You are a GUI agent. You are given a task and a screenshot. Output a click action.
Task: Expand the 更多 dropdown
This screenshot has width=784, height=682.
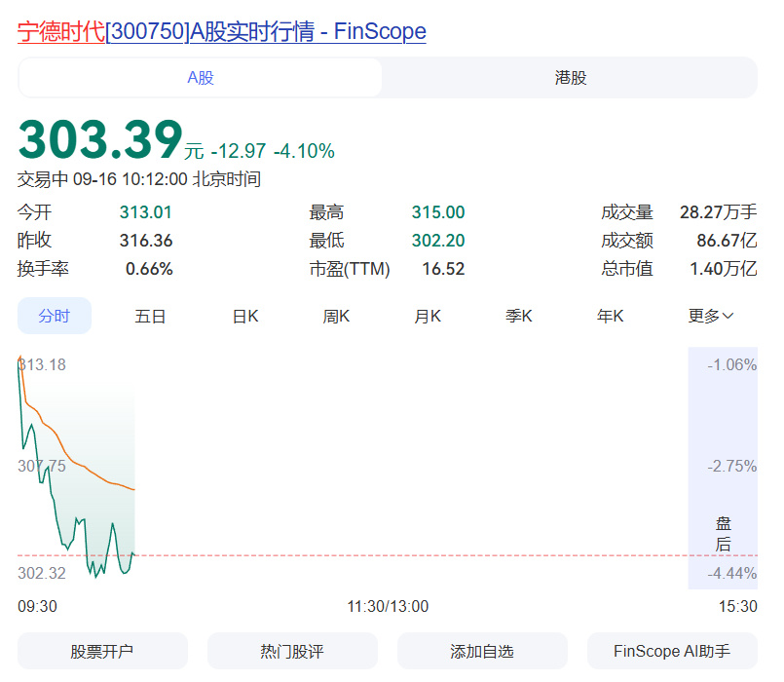pos(711,317)
